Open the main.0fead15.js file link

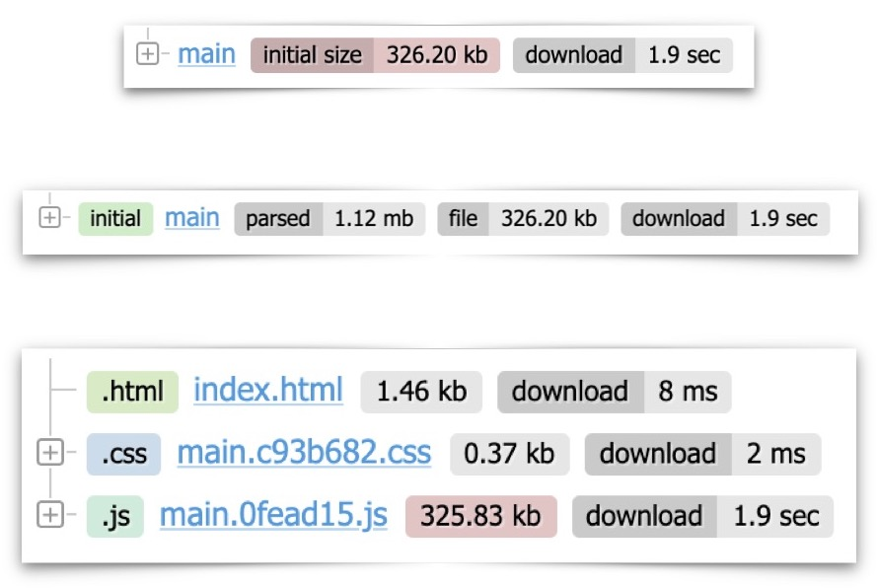(273, 515)
